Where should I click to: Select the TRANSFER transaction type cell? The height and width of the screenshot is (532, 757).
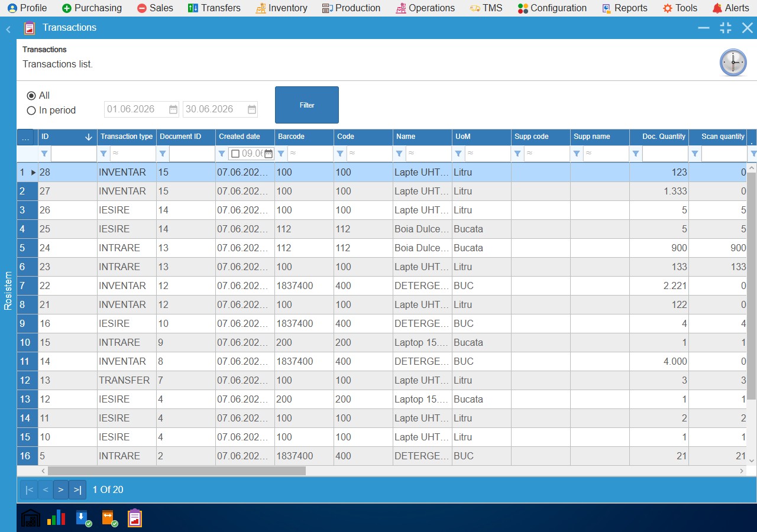(x=127, y=381)
